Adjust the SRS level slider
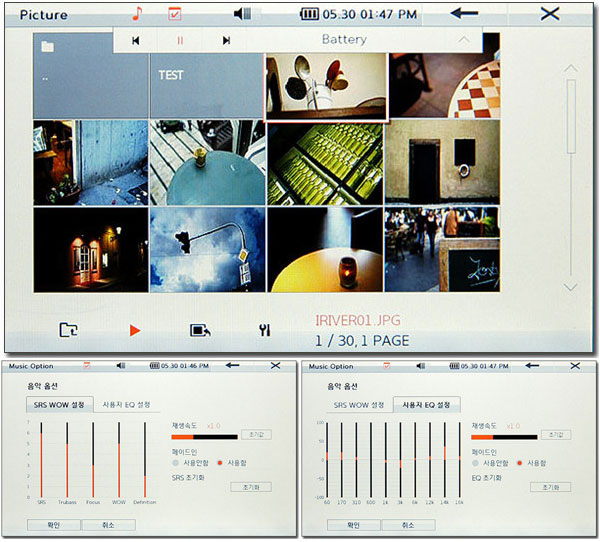 (x=41, y=460)
